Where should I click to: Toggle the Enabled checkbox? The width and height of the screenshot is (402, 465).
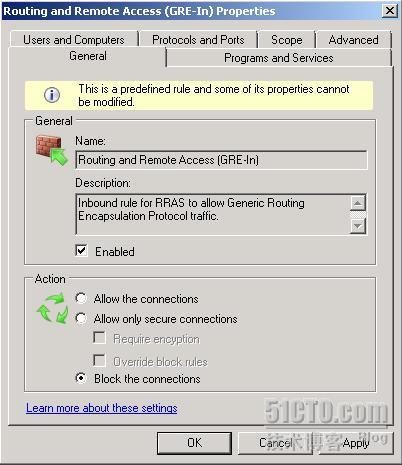[82, 251]
